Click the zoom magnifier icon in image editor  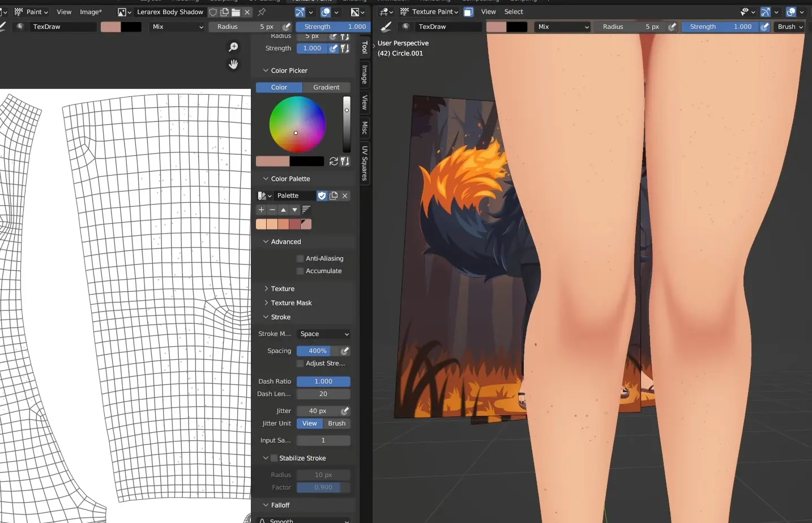(x=233, y=47)
